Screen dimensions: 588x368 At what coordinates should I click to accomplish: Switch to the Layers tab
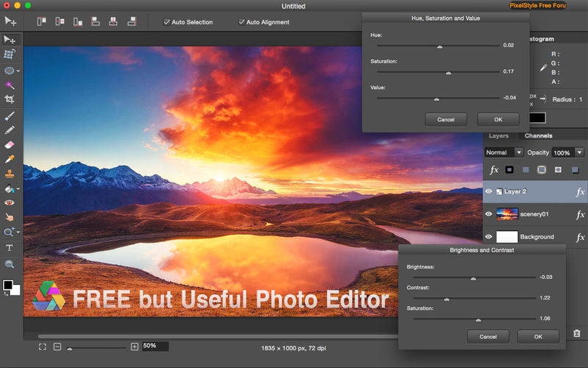[498, 136]
